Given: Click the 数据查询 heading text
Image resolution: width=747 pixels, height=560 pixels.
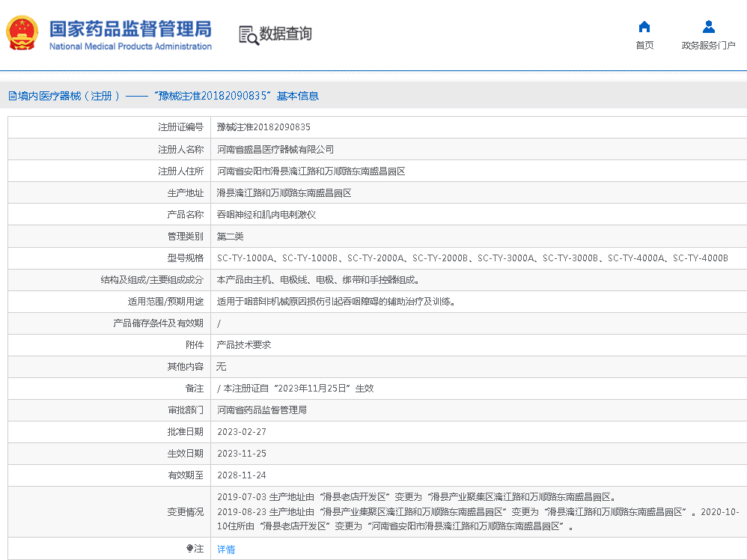Looking at the screenshot, I should (x=285, y=34).
